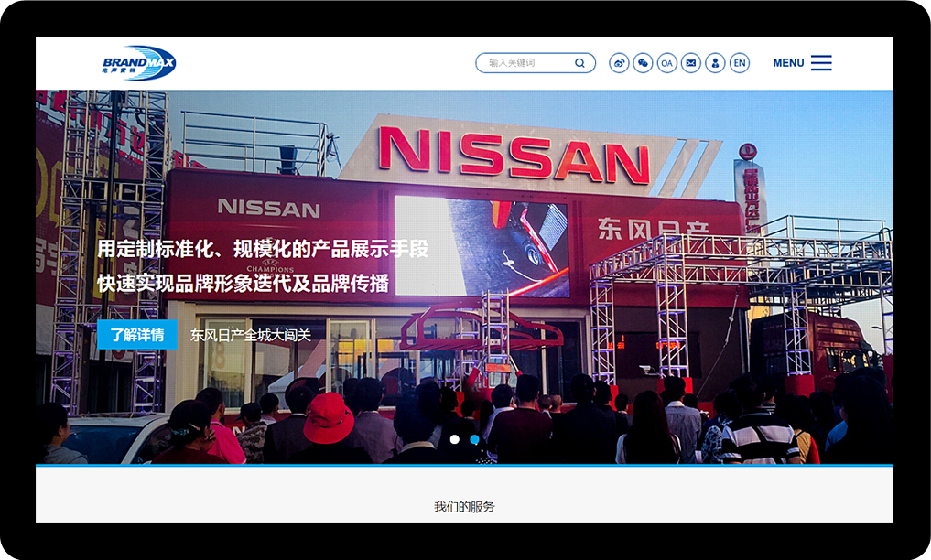Click the LED video screen in banner
This screenshot has height=560, width=931.
(482, 247)
